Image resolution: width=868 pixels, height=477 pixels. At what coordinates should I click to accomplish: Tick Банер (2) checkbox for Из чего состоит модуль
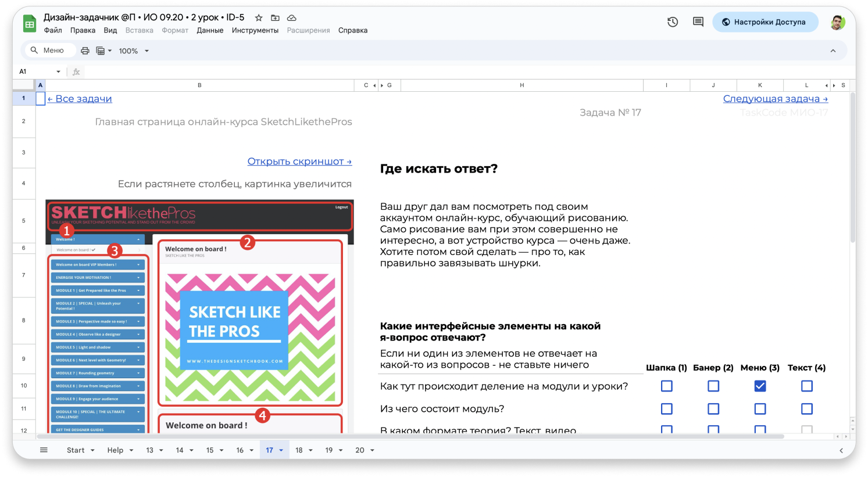point(713,409)
